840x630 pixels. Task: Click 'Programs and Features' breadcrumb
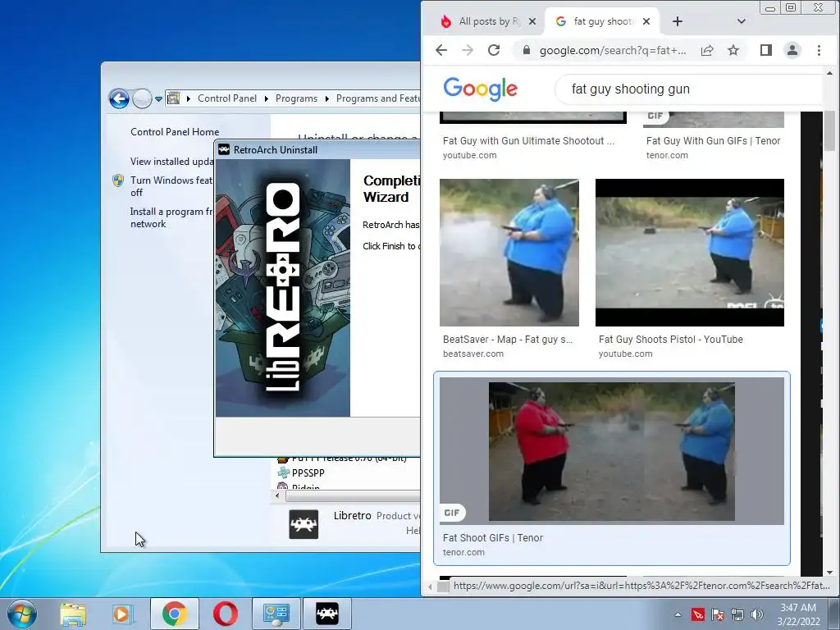pyautogui.click(x=377, y=98)
